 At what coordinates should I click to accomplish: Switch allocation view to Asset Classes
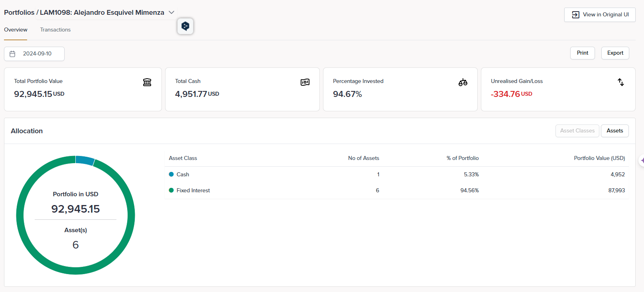point(577,131)
